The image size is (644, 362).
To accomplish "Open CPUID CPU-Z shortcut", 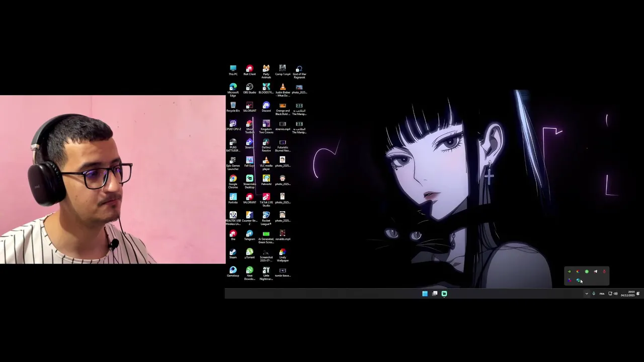I will point(233,126).
